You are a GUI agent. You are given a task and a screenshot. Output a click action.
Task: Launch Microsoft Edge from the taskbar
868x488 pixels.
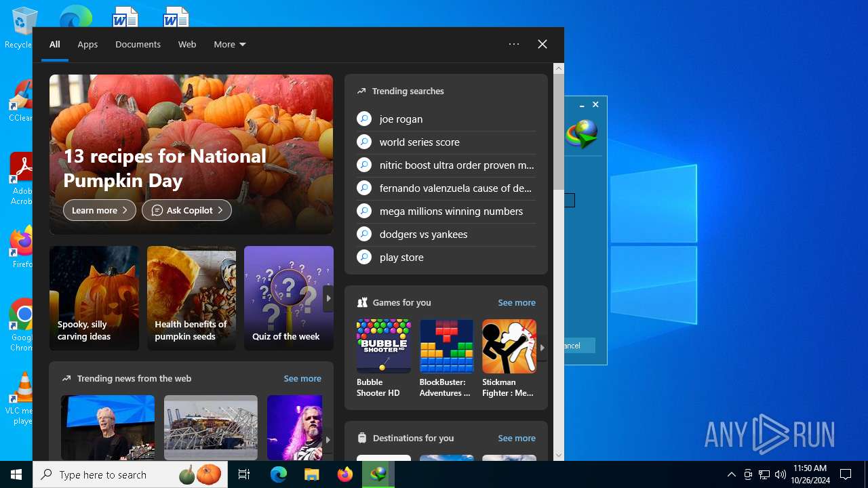279,474
